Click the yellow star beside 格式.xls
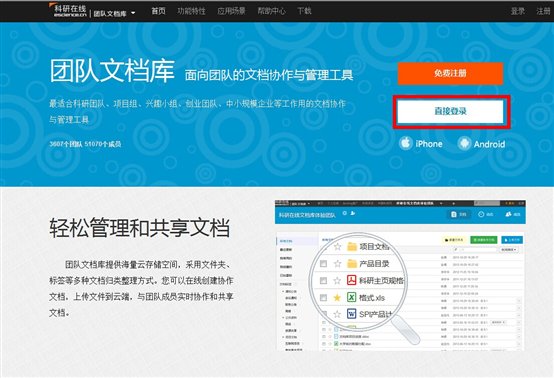Viewport: 554px width, 378px height. (337, 298)
